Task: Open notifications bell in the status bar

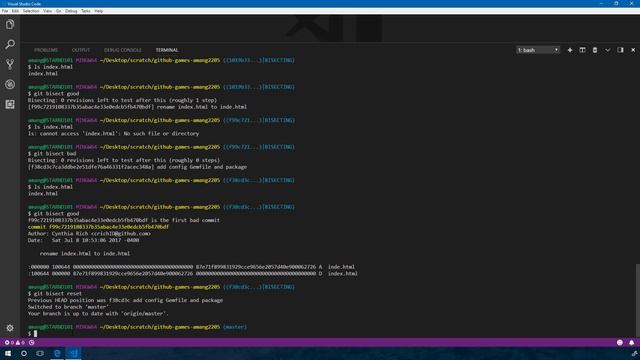Action: click(631, 342)
